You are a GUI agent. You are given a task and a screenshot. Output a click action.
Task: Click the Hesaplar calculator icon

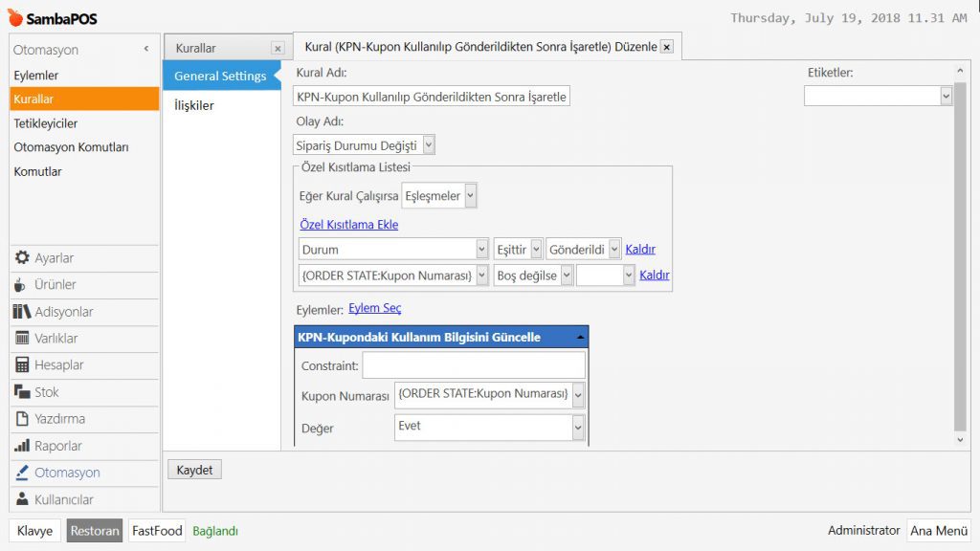[22, 365]
